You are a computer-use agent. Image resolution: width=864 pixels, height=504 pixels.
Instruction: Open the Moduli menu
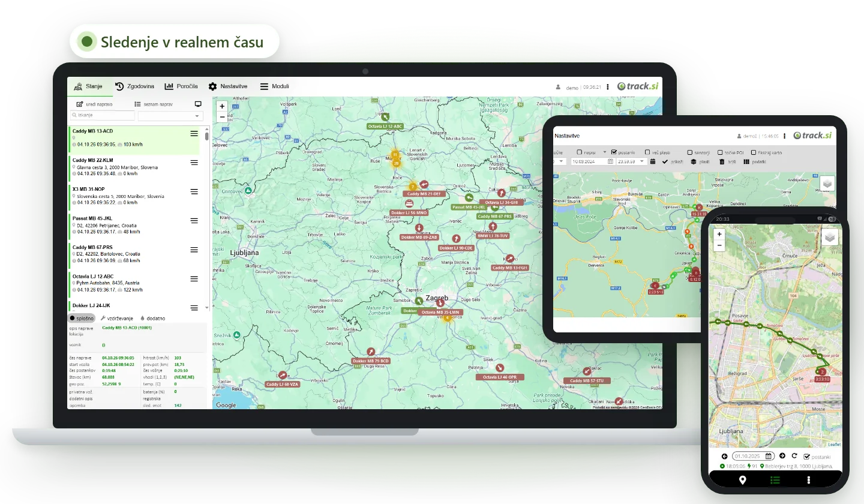275,86
